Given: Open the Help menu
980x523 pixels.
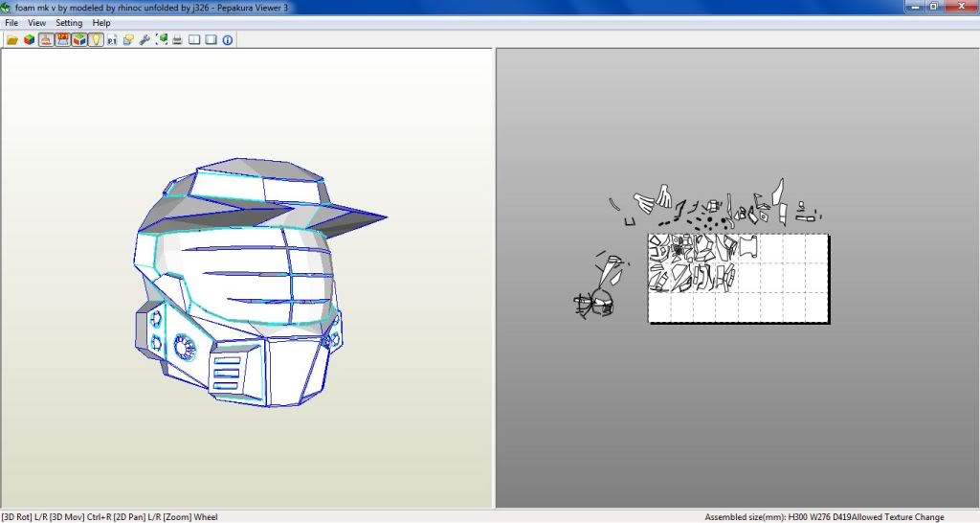Looking at the screenshot, I should pyautogui.click(x=101, y=23).
